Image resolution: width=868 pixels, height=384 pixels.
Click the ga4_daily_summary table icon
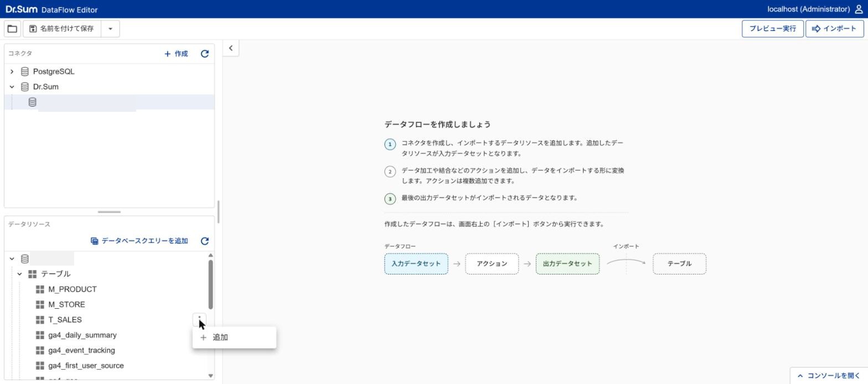[x=40, y=335]
